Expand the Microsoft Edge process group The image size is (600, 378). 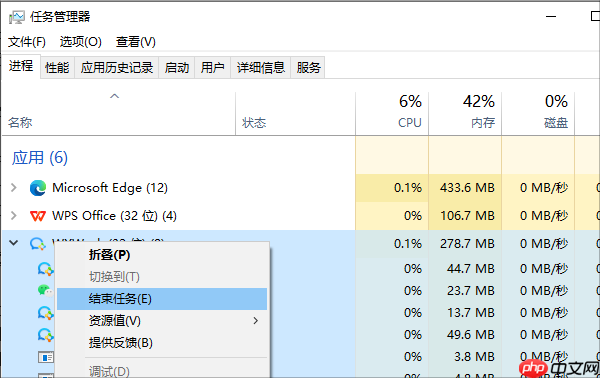point(14,187)
